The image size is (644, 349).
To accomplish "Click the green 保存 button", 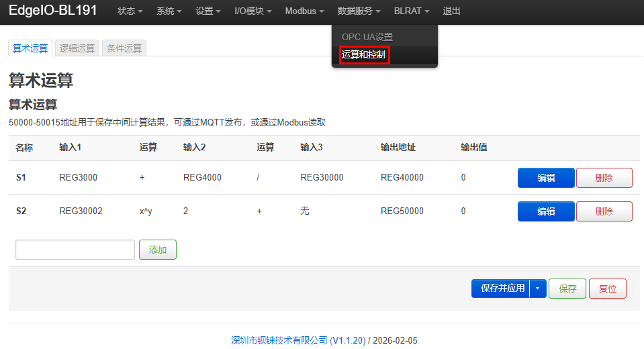I will point(567,289).
